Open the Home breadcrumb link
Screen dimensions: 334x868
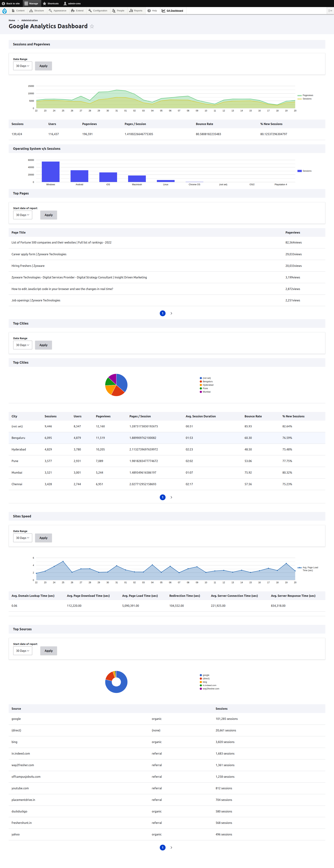[x=12, y=20]
